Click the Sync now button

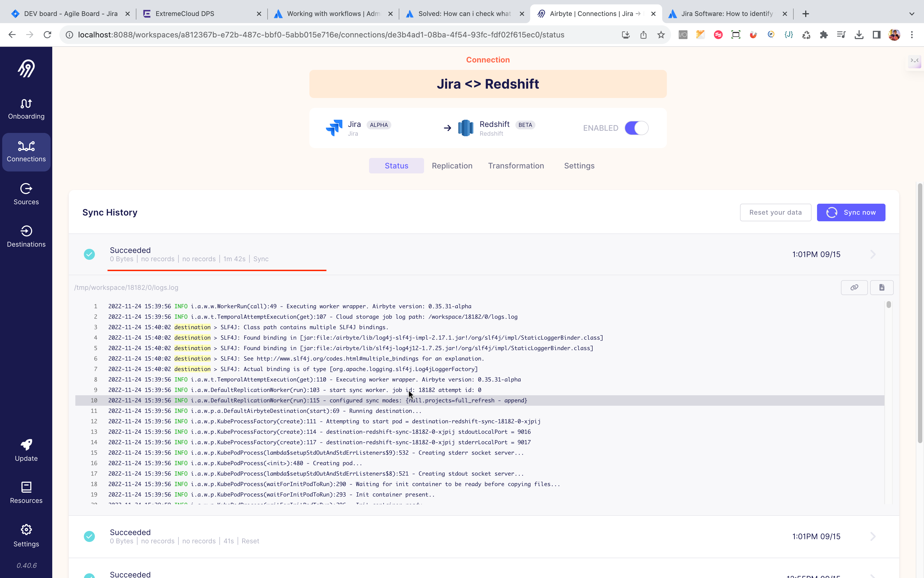pyautogui.click(x=851, y=212)
